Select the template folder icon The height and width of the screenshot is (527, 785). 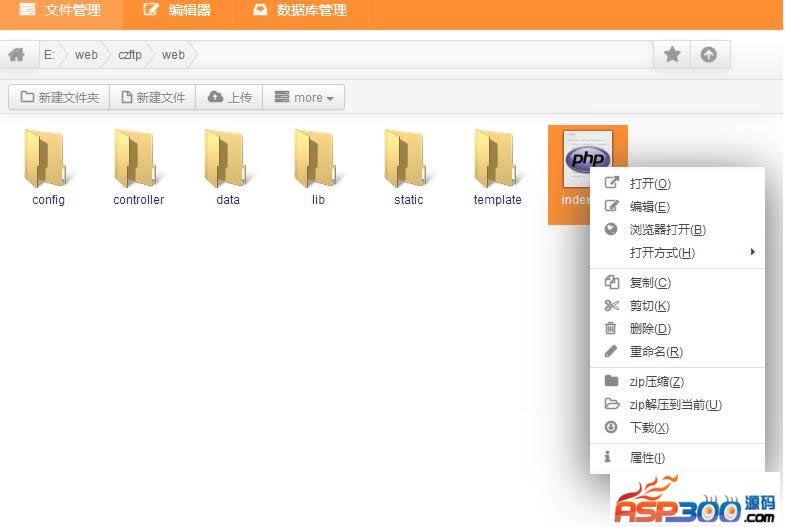tap(496, 159)
